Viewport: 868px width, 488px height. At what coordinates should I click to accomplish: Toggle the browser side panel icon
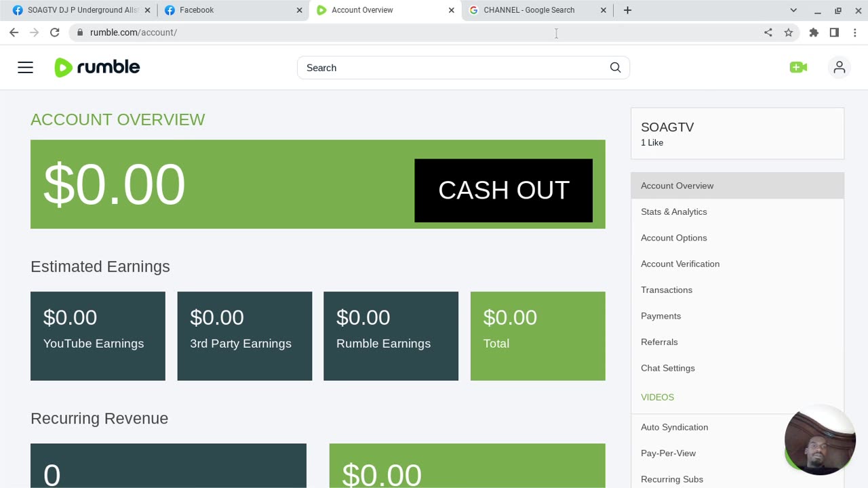pyautogui.click(x=834, y=33)
